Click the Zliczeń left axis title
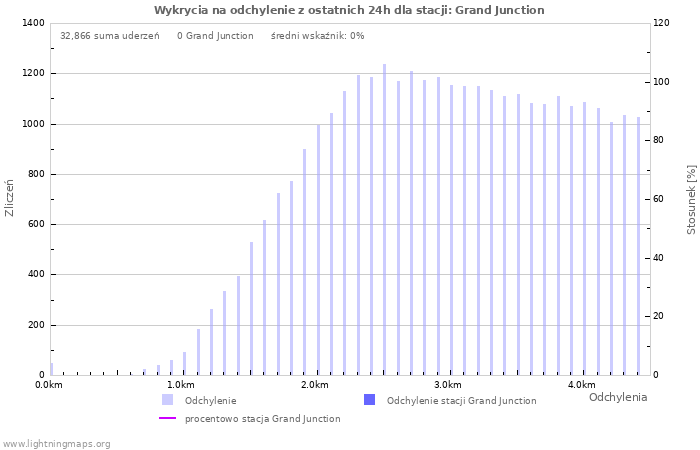The height and width of the screenshot is (450, 700). (x=10, y=198)
